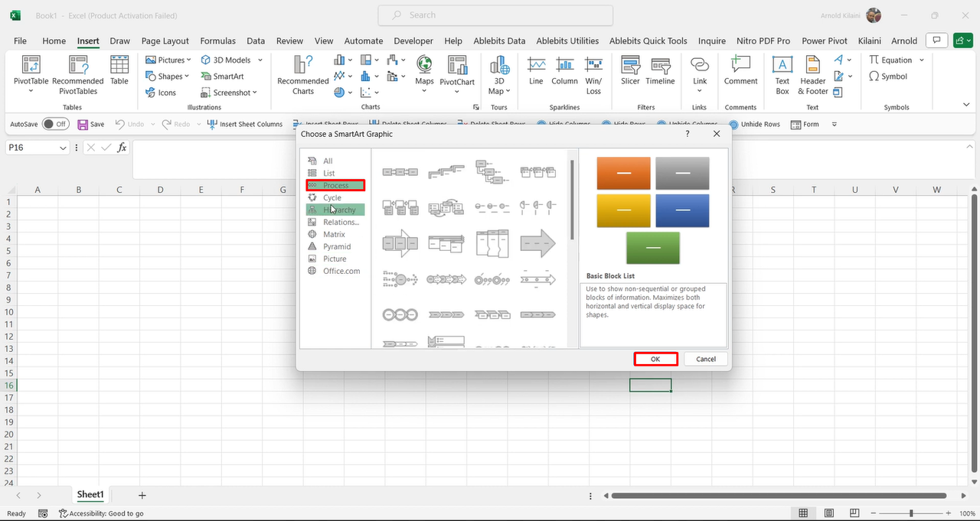Select the Matrix SmartArt category
Viewport: 980px width, 521px height.
tap(335, 234)
